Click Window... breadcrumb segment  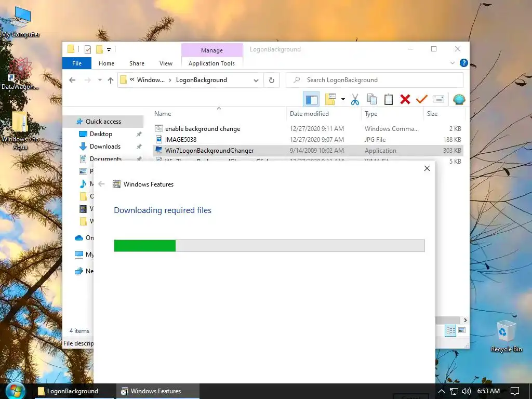pyautogui.click(x=151, y=80)
